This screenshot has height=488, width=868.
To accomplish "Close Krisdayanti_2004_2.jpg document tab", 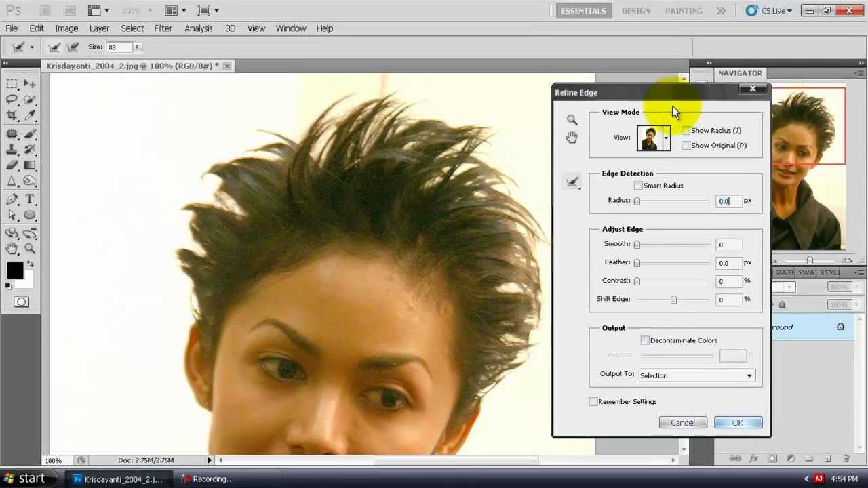I will 227,66.
